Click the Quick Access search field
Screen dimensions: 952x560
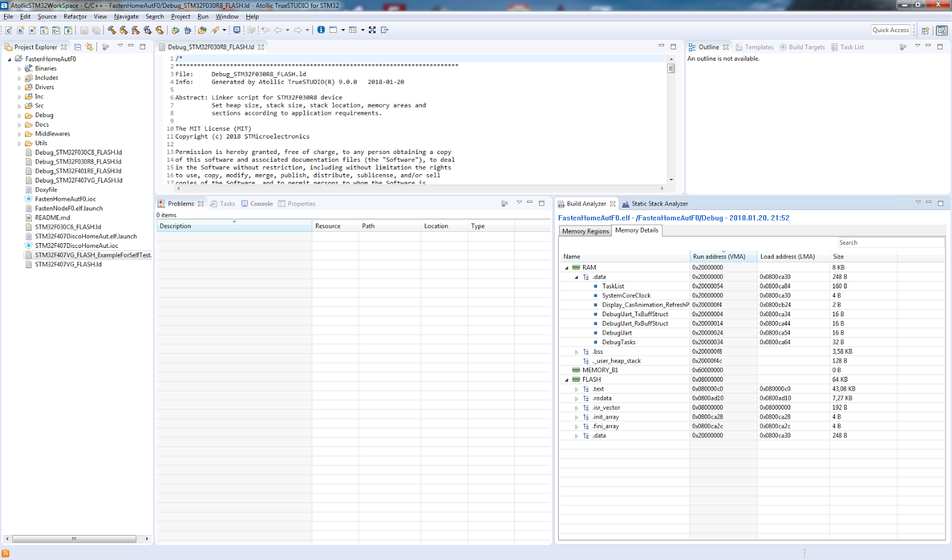(891, 30)
